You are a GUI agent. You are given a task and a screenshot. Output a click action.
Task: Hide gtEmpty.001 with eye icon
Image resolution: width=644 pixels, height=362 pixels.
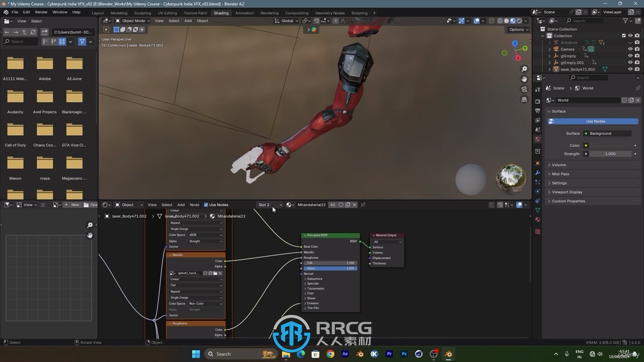630,62
